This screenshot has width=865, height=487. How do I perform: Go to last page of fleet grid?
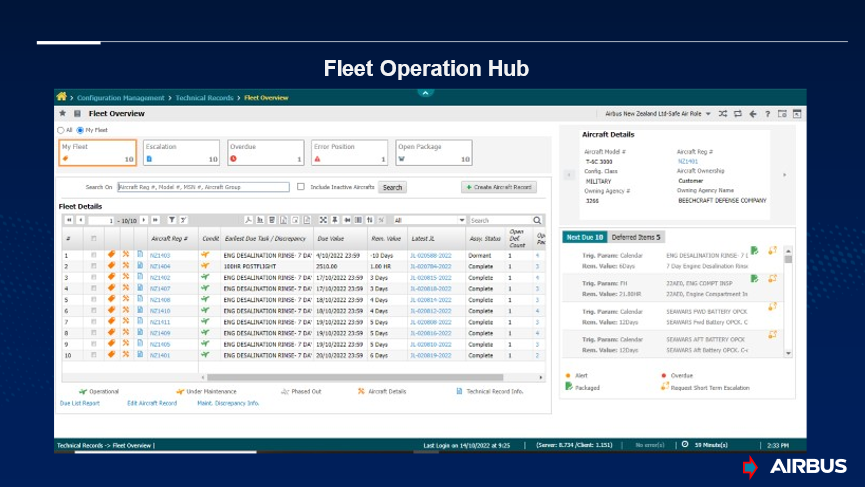pyautogui.click(x=156, y=220)
